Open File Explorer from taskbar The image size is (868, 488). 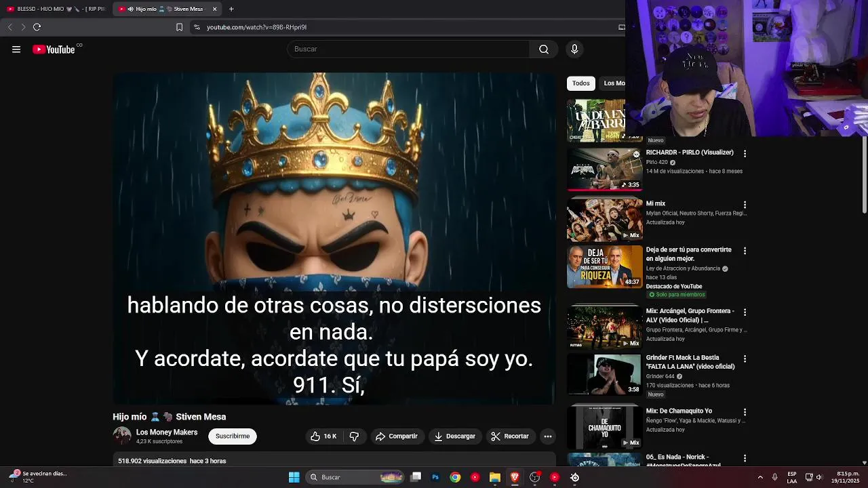point(495,477)
